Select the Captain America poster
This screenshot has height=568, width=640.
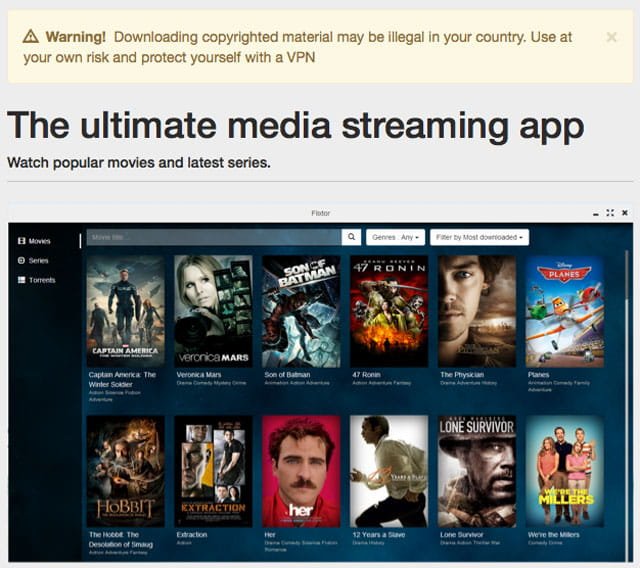[126, 311]
